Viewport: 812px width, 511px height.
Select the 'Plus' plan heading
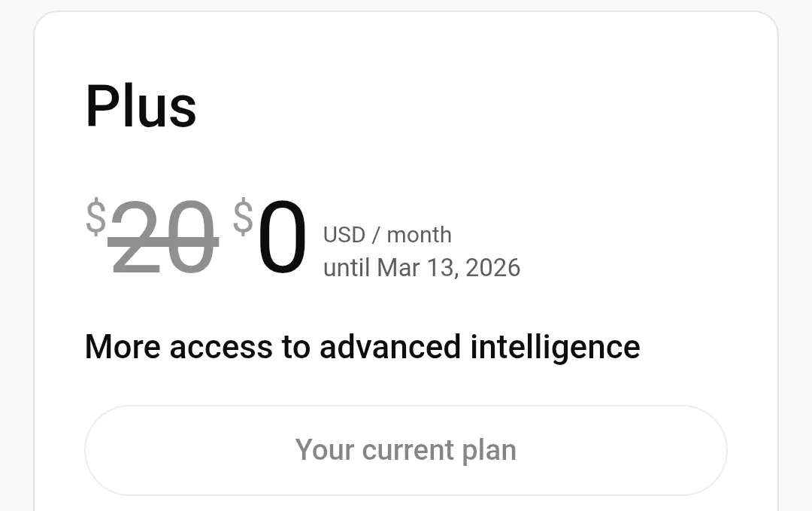pos(141,107)
